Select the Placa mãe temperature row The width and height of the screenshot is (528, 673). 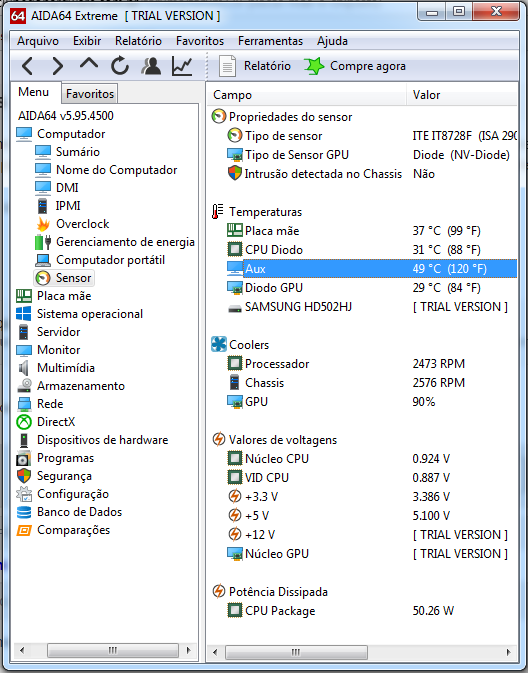tap(371, 231)
